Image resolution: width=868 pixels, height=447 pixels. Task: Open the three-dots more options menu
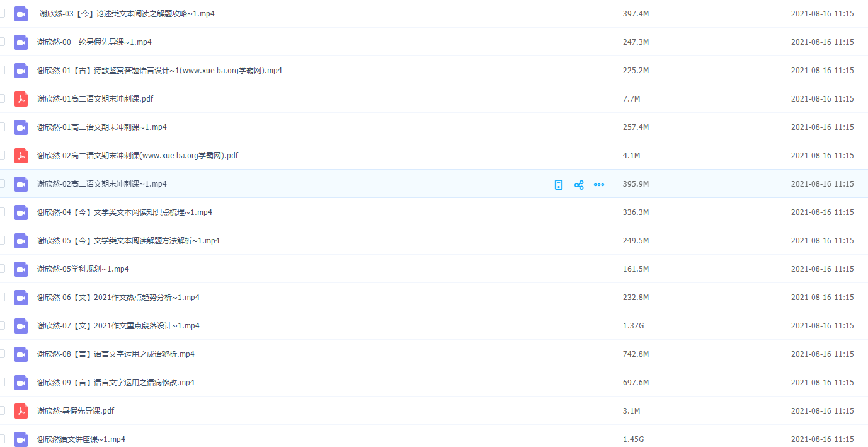point(599,185)
